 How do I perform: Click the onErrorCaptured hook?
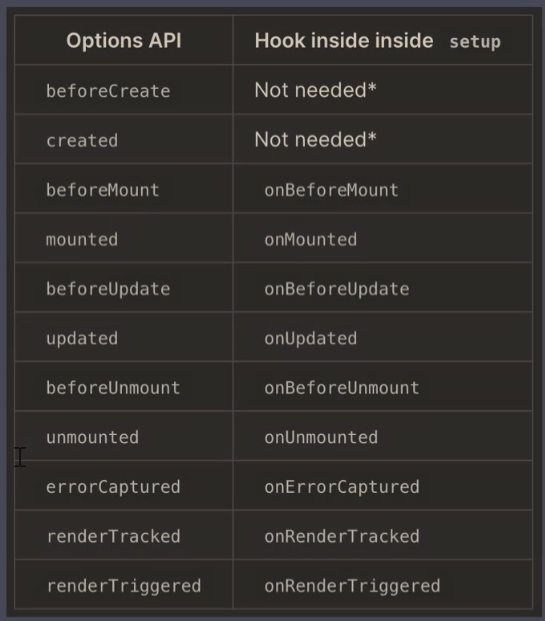pyautogui.click(x=342, y=487)
